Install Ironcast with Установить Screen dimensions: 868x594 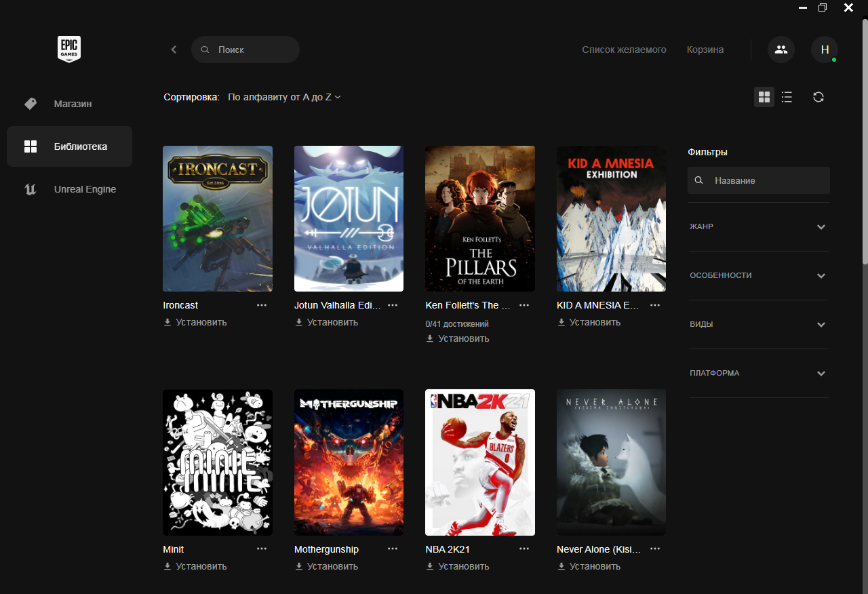pyautogui.click(x=195, y=322)
